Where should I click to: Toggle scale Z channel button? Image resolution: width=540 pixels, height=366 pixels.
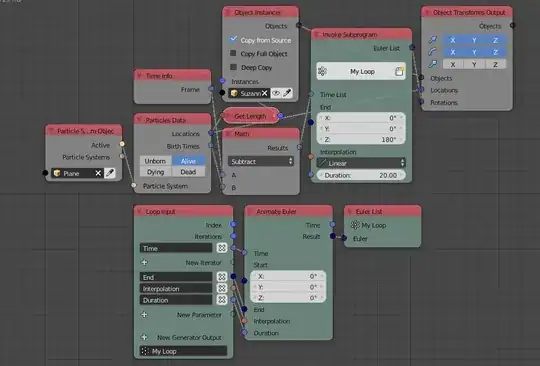pyautogui.click(x=496, y=64)
